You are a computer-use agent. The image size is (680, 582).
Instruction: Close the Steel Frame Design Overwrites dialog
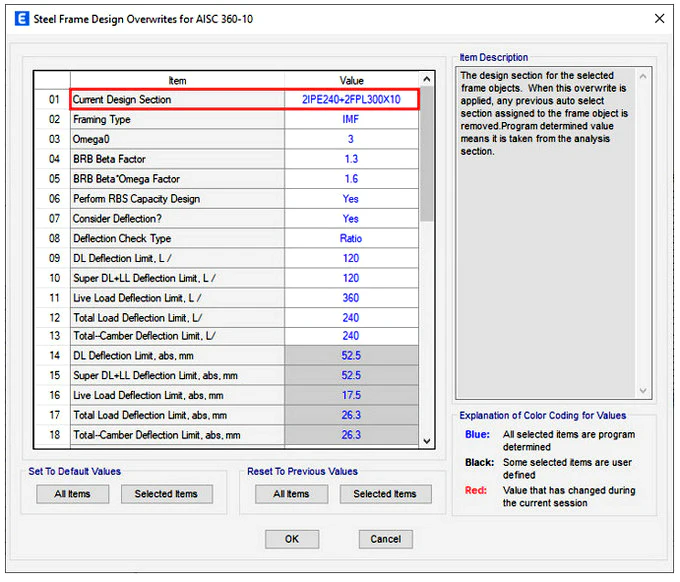659,18
